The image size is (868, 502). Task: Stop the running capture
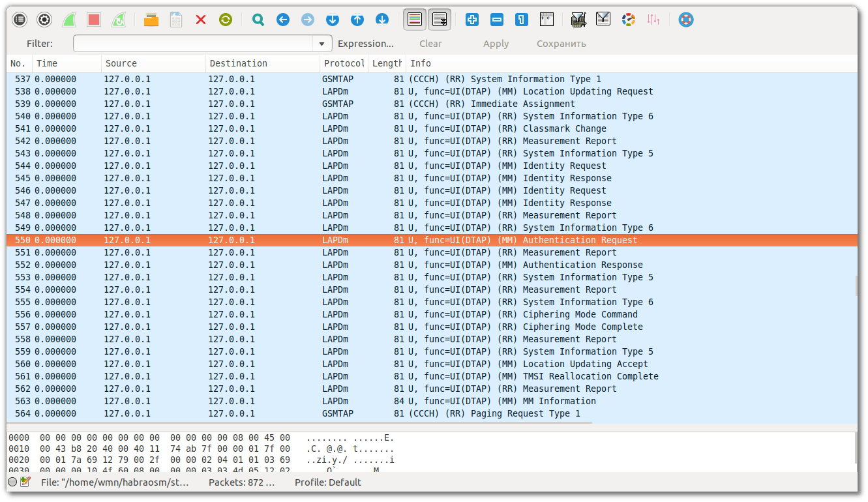point(94,20)
